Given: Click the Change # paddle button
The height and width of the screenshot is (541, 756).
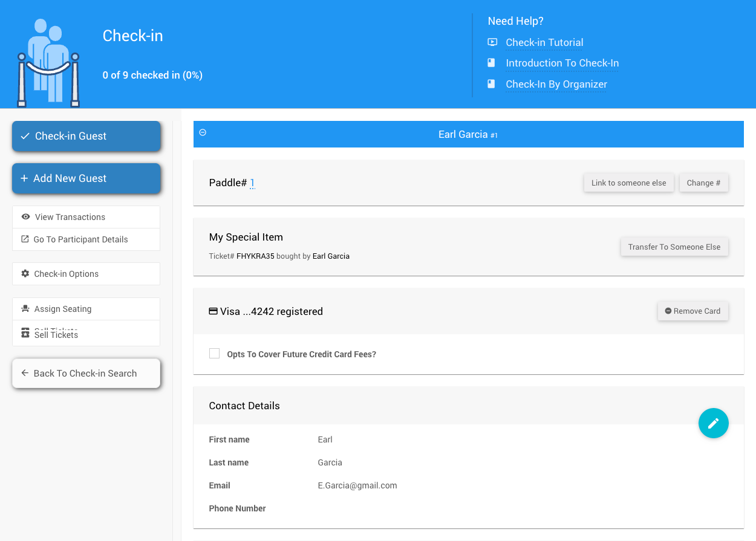Looking at the screenshot, I should coord(703,183).
